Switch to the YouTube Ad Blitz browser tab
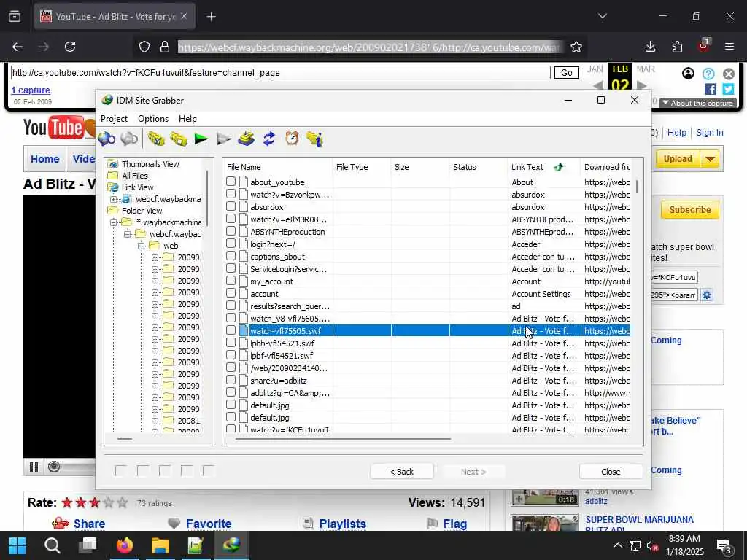The width and height of the screenshot is (747, 560). pyautogui.click(x=115, y=16)
